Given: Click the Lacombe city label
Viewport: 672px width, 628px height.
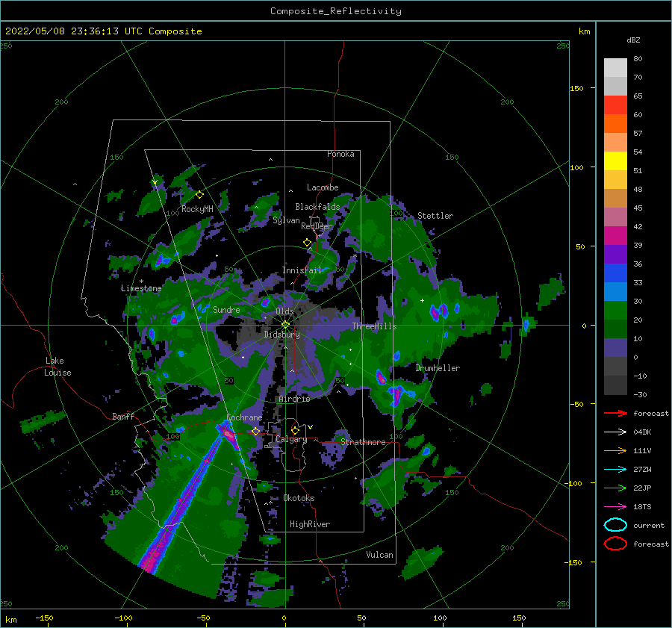Looking at the screenshot, I should 323,187.
